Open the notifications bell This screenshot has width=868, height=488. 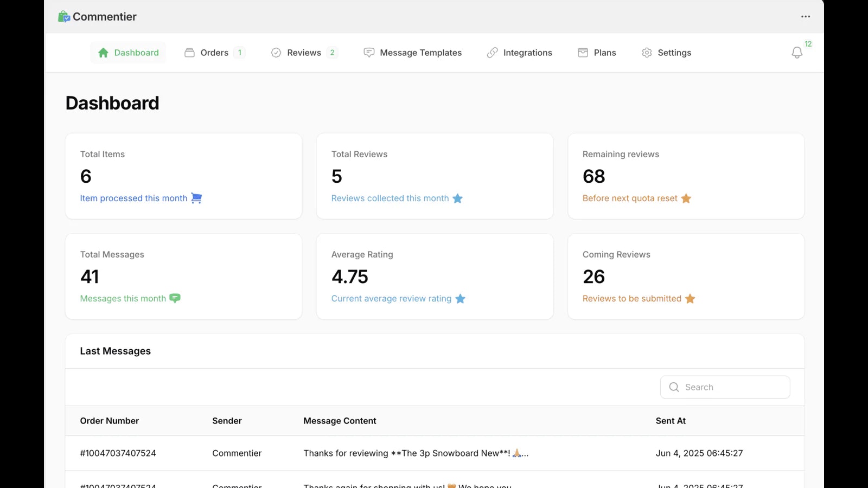tap(797, 53)
